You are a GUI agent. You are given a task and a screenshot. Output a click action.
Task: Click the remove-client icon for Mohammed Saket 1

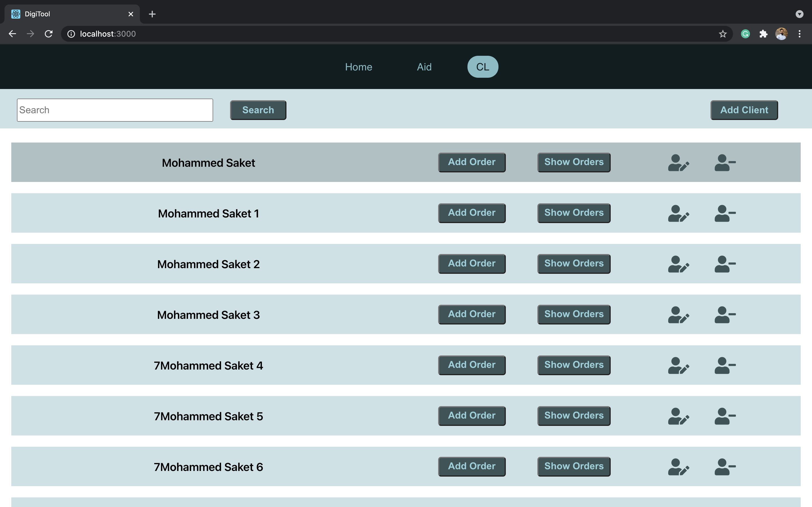[x=724, y=213]
